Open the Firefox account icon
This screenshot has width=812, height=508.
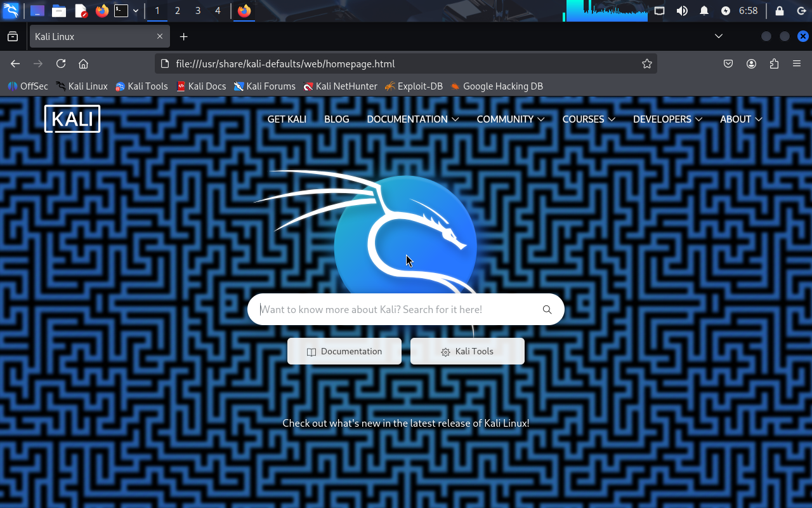752,63
